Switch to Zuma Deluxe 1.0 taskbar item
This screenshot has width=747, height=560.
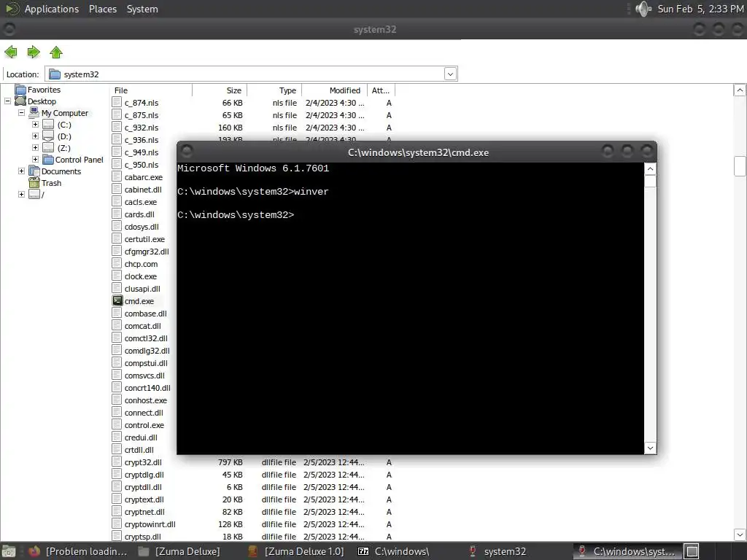click(x=296, y=551)
